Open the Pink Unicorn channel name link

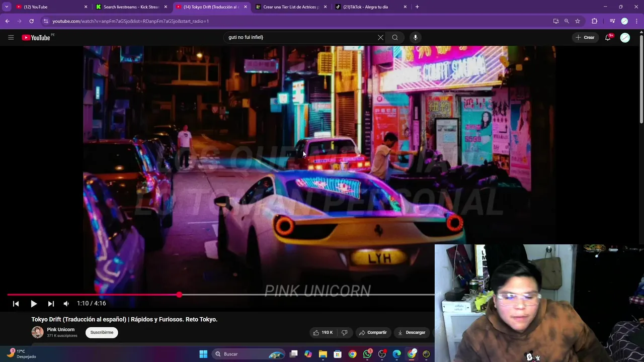pyautogui.click(x=60, y=329)
